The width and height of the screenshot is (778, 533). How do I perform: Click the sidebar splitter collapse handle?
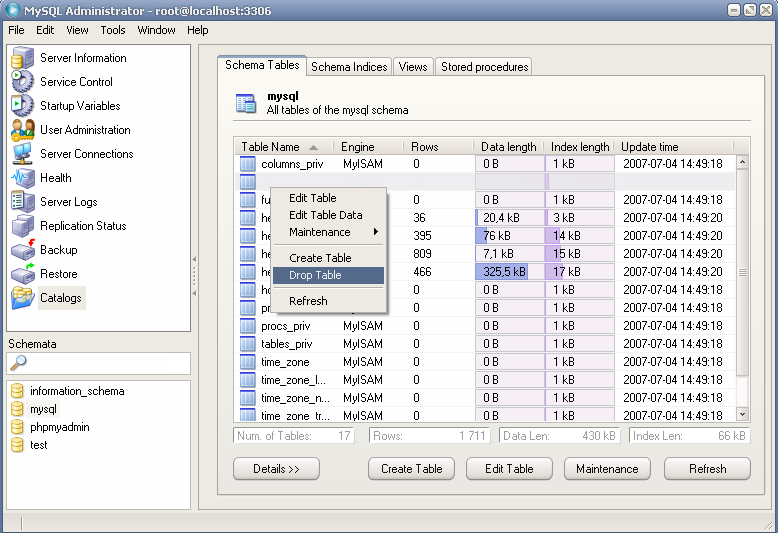194,276
